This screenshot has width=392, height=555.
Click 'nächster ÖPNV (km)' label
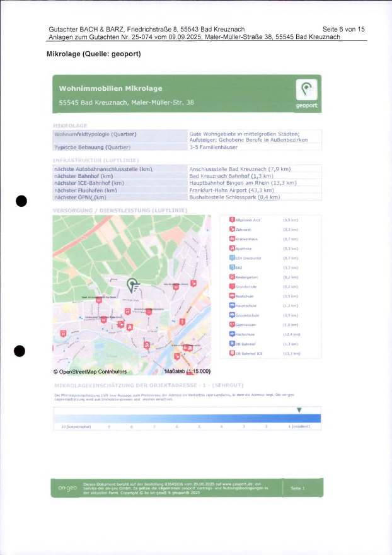coord(80,197)
